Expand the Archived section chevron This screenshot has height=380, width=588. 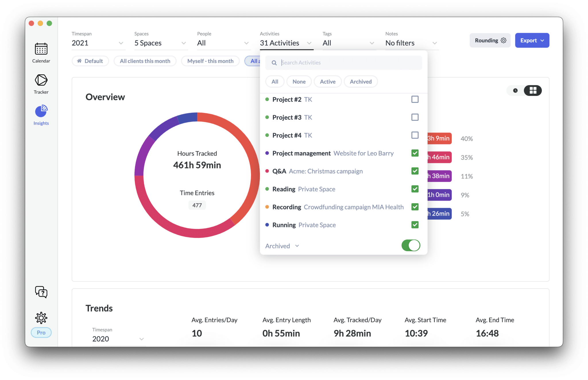[297, 246]
